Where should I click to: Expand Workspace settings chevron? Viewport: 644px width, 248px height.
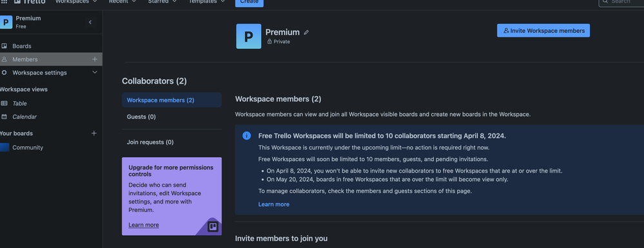95,72
